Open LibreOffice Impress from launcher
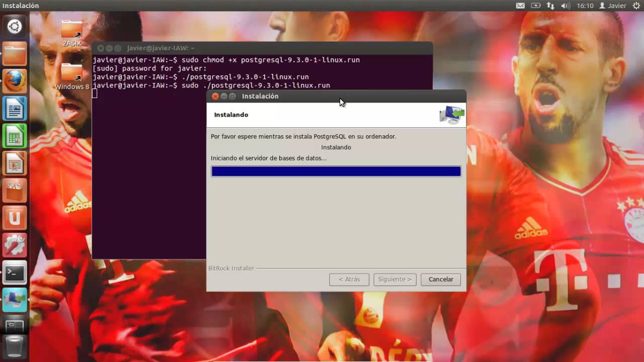This screenshot has width=644, height=362. point(15,163)
